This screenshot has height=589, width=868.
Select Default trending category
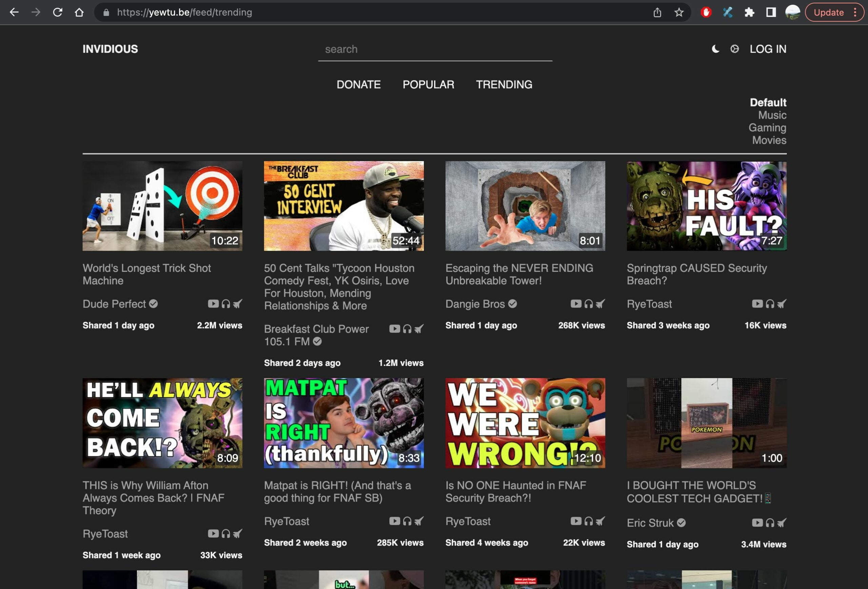[768, 102]
